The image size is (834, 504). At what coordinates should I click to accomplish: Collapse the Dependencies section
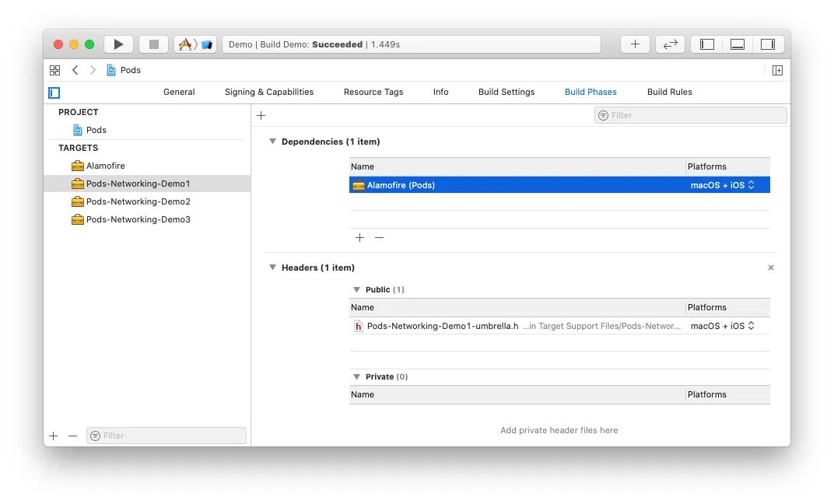point(272,142)
